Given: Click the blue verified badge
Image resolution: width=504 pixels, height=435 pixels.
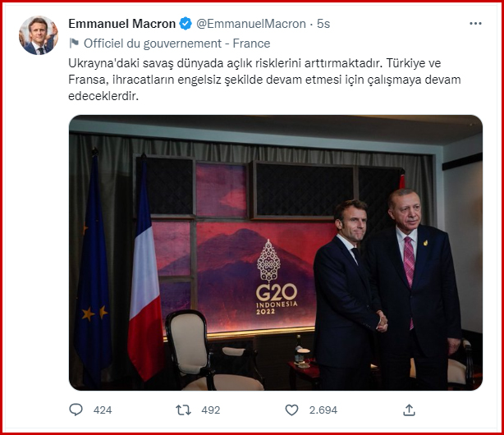Looking at the screenshot, I should pos(186,25).
